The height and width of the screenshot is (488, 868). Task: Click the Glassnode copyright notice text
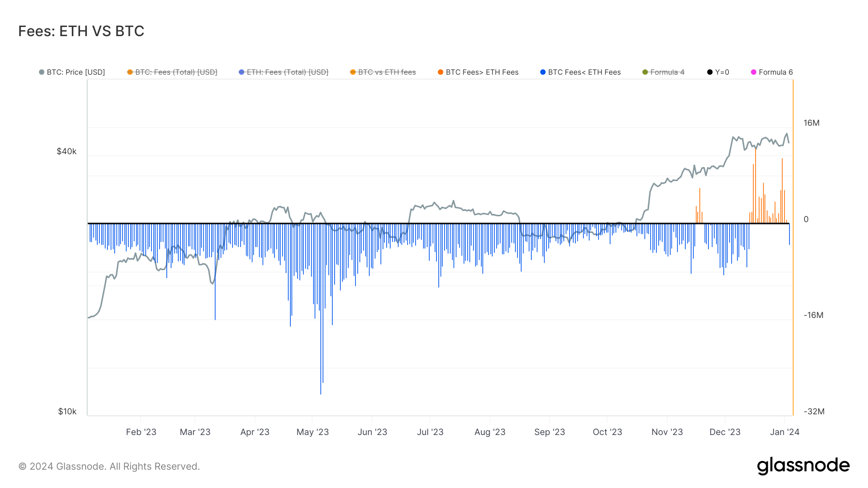pyautogui.click(x=109, y=466)
